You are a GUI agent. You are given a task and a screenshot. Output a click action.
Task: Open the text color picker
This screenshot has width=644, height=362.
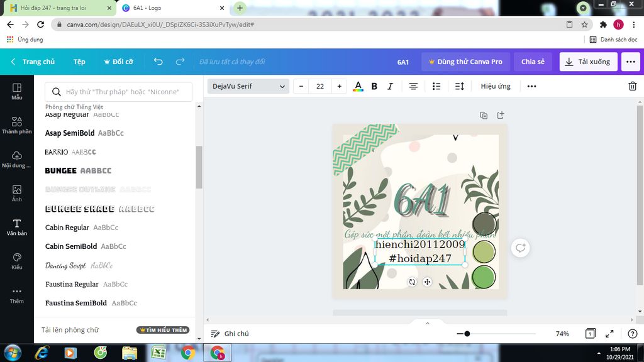358,86
